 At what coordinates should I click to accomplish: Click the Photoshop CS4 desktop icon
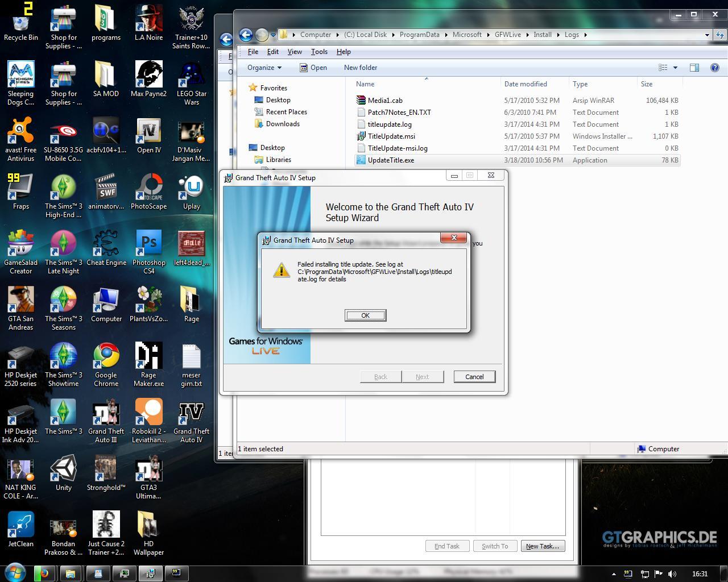click(148, 252)
